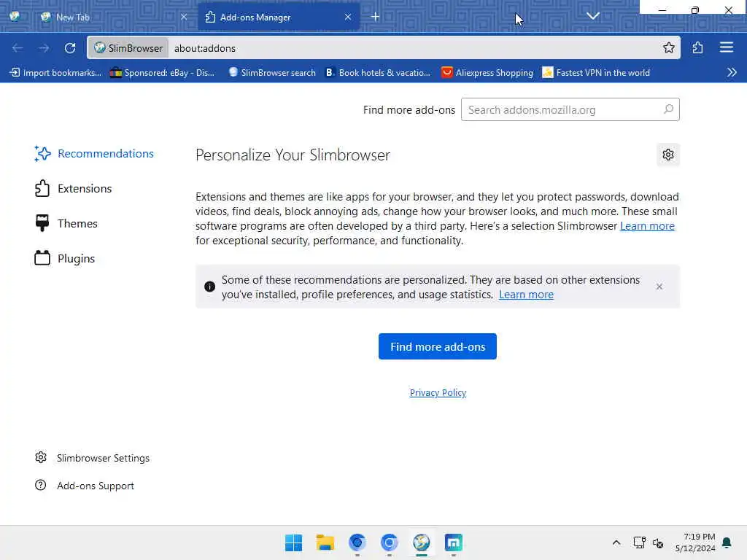Open Sponsored eBay bookmark

click(x=162, y=72)
